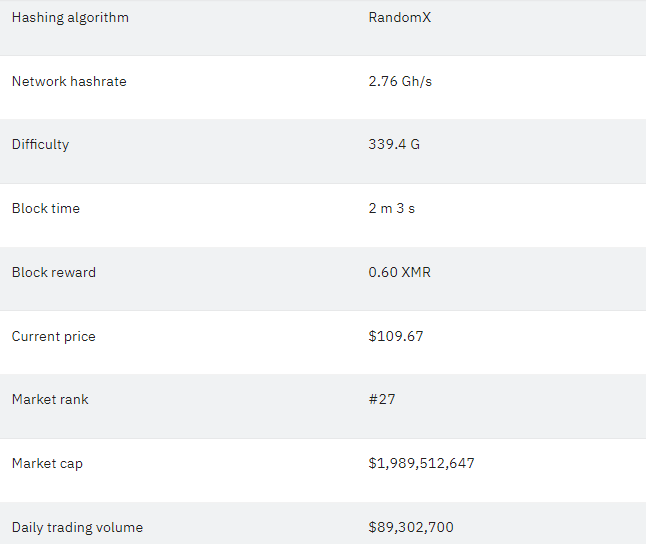Click the Block time label

46,208
